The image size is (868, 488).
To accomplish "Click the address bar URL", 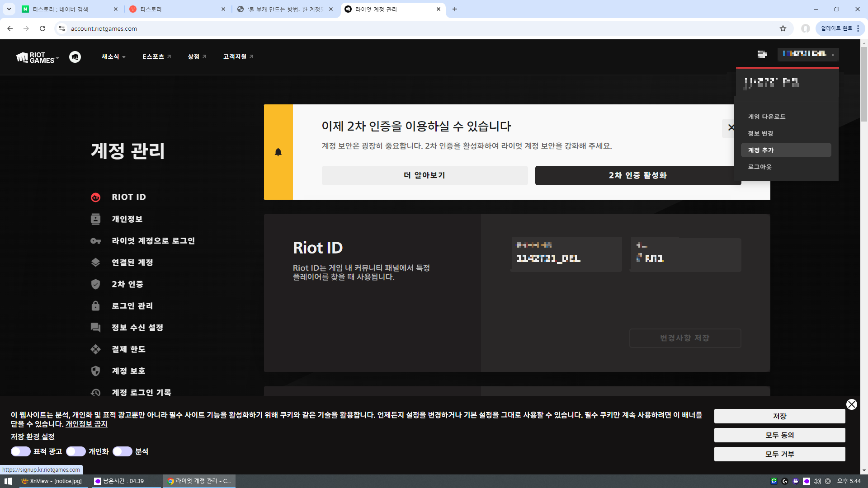I will tap(104, 28).
